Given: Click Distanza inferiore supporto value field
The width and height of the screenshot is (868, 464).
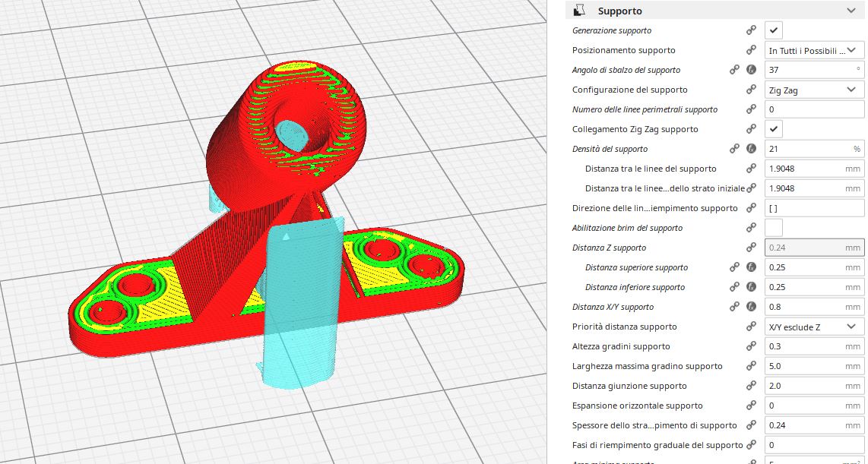Looking at the screenshot, I should pyautogui.click(x=814, y=287).
